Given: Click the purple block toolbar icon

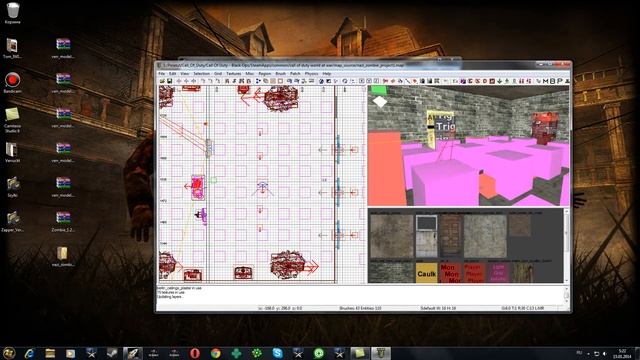Looking at the screenshot, I should pos(464,81).
